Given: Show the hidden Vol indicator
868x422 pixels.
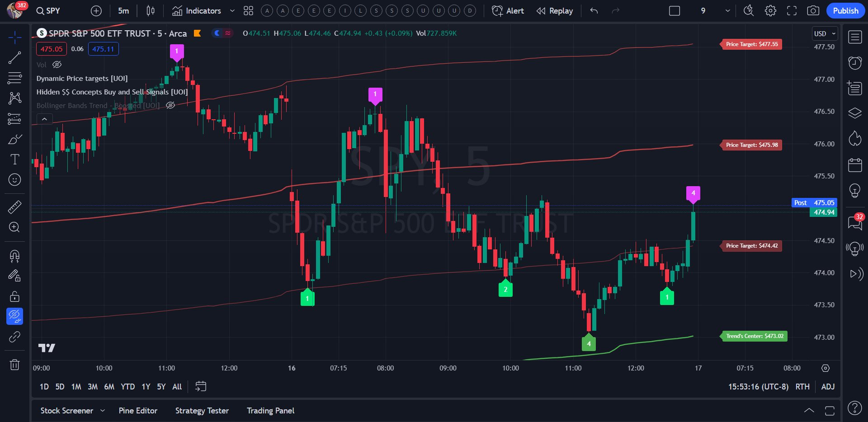Looking at the screenshot, I should 57,65.
